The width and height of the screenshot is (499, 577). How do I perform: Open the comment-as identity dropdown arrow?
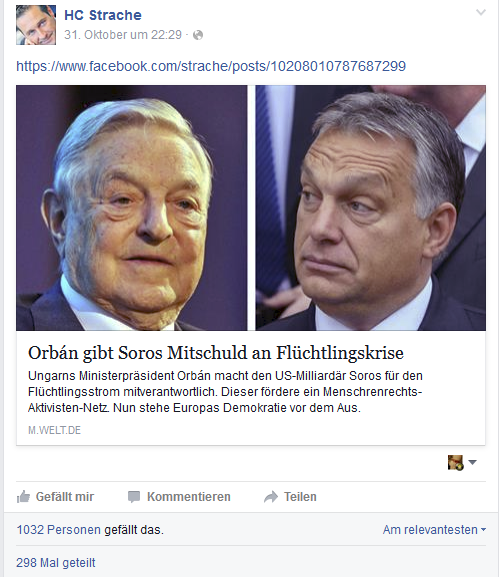473,462
